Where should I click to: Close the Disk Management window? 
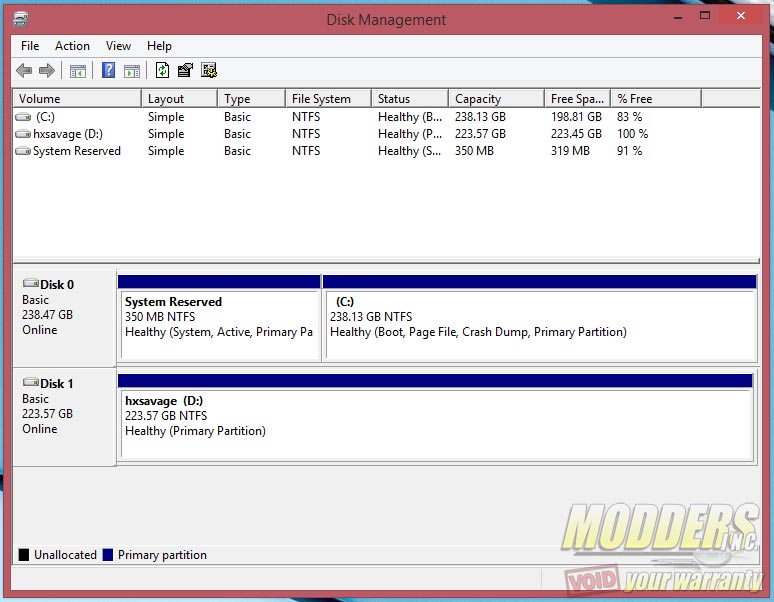click(741, 16)
